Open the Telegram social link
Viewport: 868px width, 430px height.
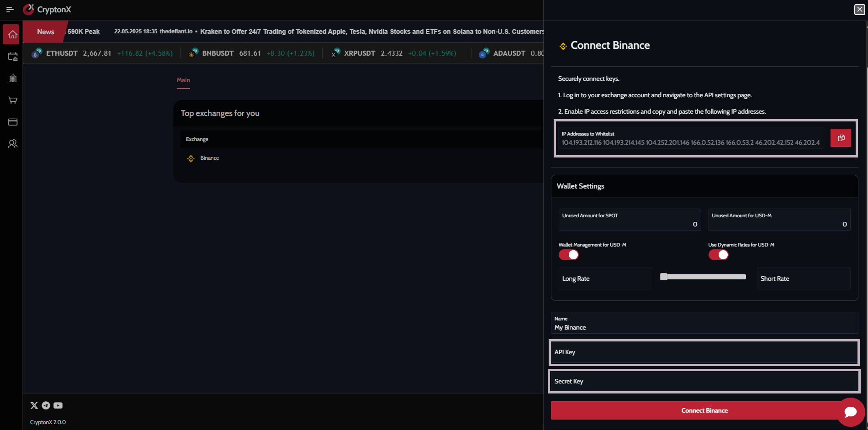coord(46,405)
